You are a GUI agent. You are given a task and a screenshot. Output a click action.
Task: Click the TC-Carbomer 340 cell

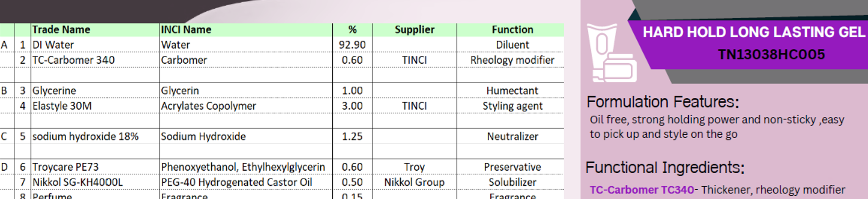pos(95,60)
